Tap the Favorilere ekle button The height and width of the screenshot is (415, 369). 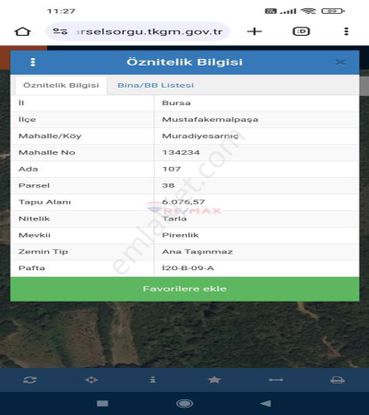(x=185, y=289)
